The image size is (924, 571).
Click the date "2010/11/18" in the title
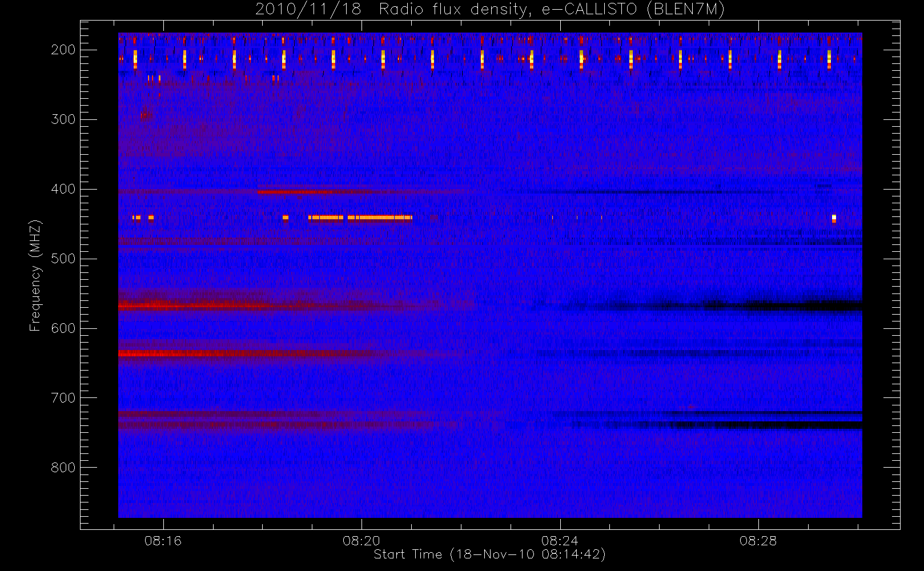[x=308, y=10]
